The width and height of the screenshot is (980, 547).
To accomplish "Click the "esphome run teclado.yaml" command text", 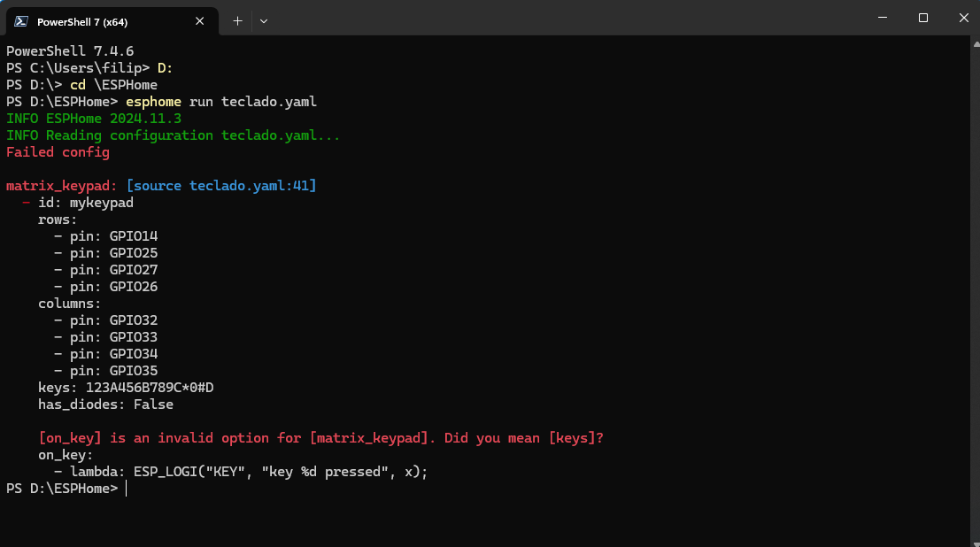I will 221,102.
